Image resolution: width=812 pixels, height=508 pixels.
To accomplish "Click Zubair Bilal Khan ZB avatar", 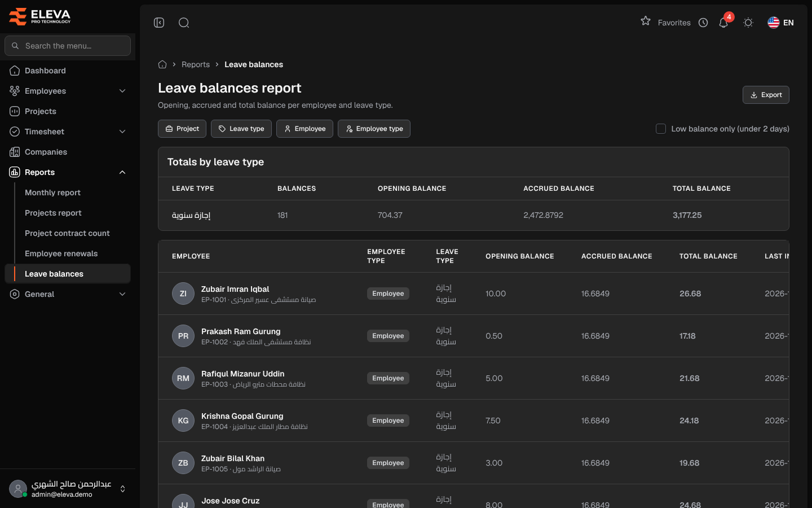I will click(183, 463).
